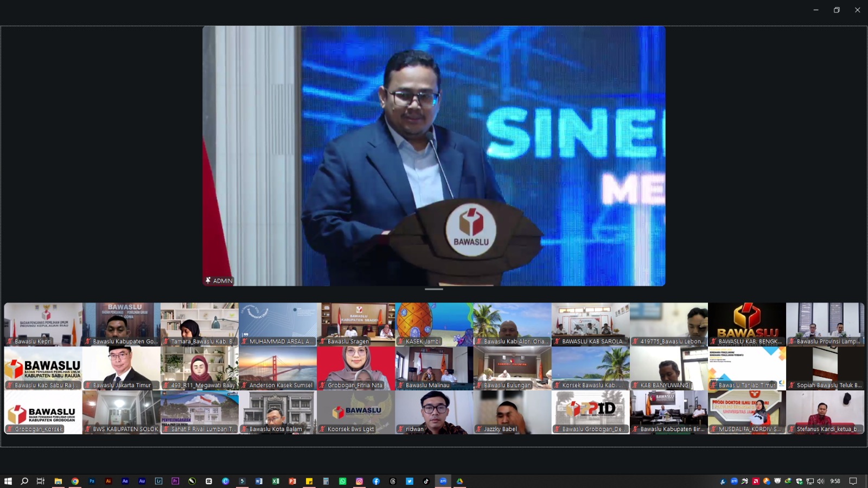Select the BAWASLU KAB SAROLA participant tile
868x488 pixels.
coord(591,324)
